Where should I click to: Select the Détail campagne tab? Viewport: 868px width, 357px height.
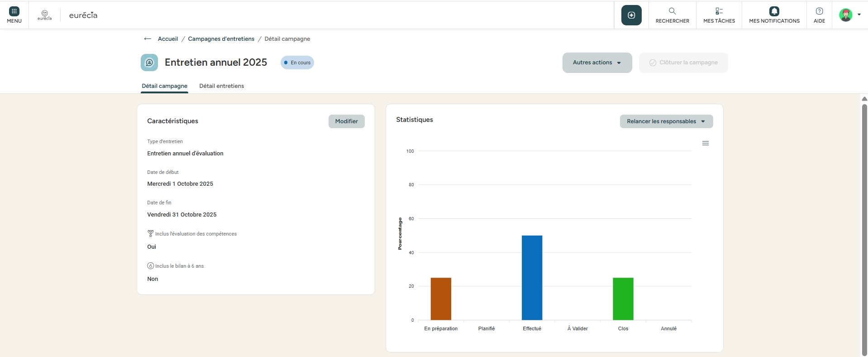coord(164,86)
